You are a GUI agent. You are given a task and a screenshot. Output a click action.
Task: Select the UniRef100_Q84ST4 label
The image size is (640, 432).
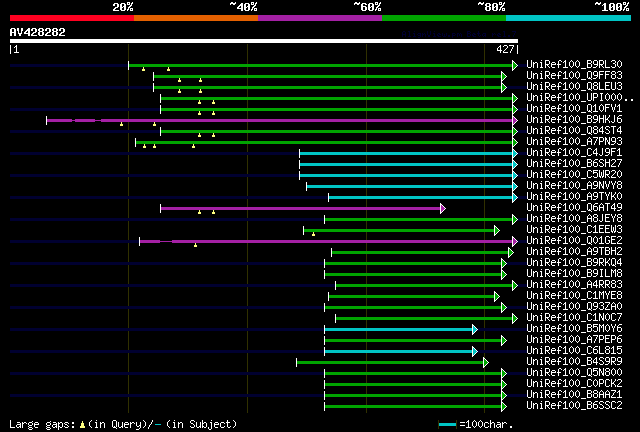574,131
